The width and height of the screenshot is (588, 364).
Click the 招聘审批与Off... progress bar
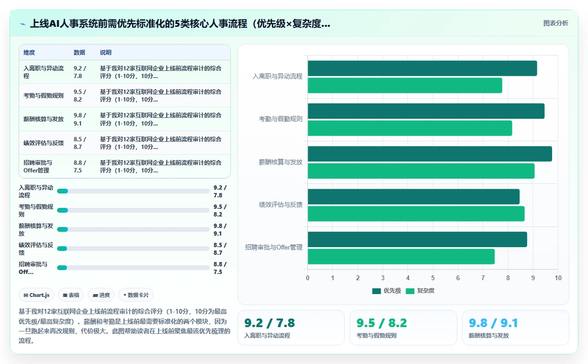[x=133, y=268]
